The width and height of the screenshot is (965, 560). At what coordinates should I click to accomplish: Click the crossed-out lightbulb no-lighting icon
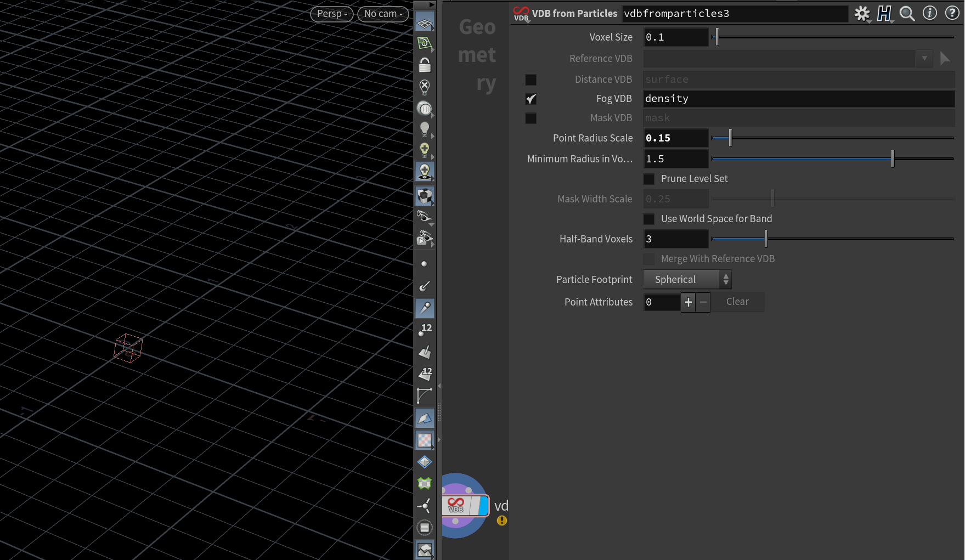[425, 87]
